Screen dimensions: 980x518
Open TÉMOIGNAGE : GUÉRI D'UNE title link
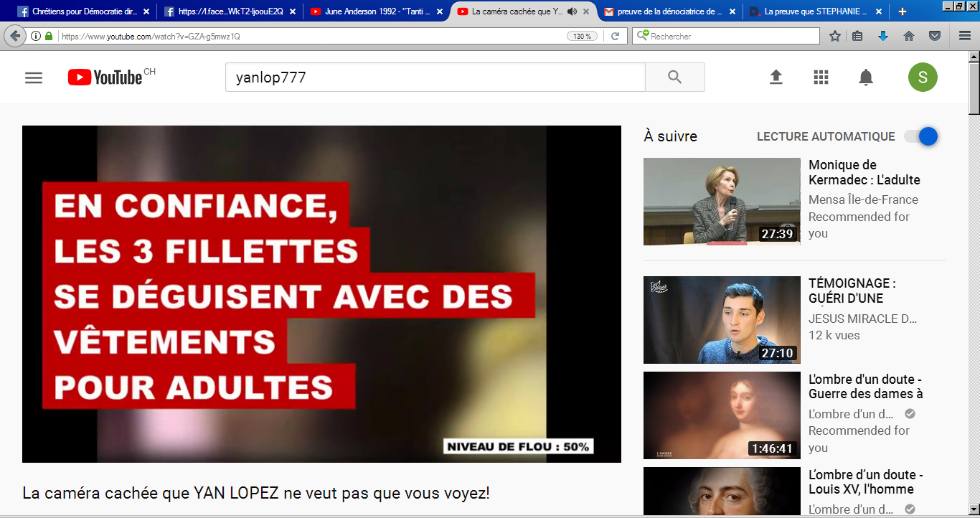point(852,291)
